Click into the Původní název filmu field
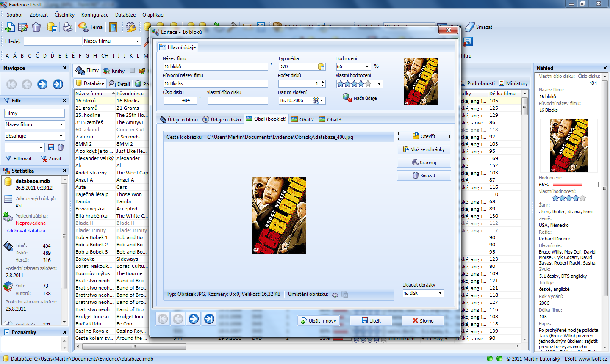 tap(216, 84)
